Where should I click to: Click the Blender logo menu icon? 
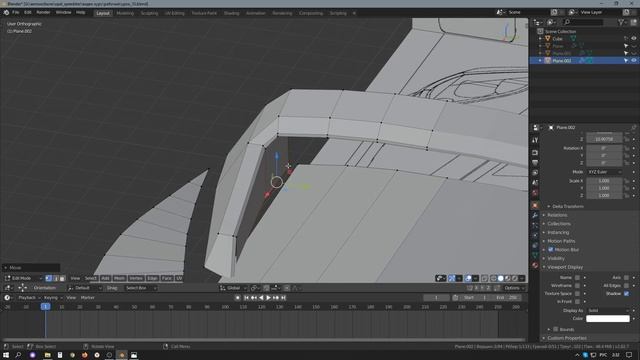[6, 13]
